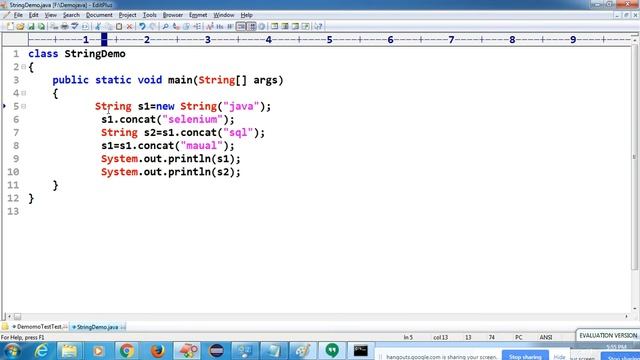Click the Replace toolbar icon
640x360 pixels.
click(x=176, y=27)
